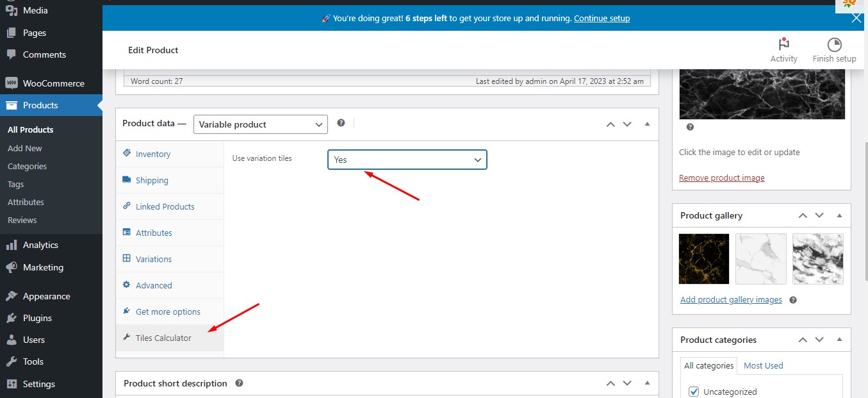Screen dimensions: 868x398
Task: Collapse the Product data panel
Action: click(647, 124)
